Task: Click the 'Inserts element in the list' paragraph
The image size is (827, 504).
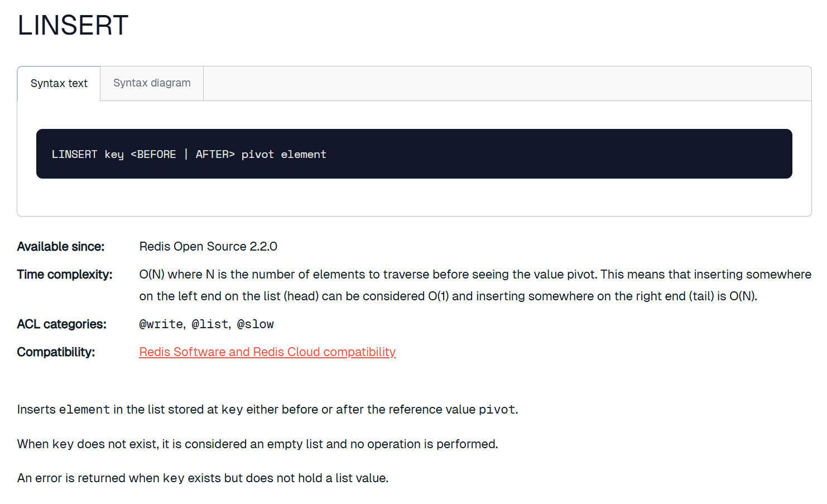Action: pyautogui.click(x=268, y=410)
